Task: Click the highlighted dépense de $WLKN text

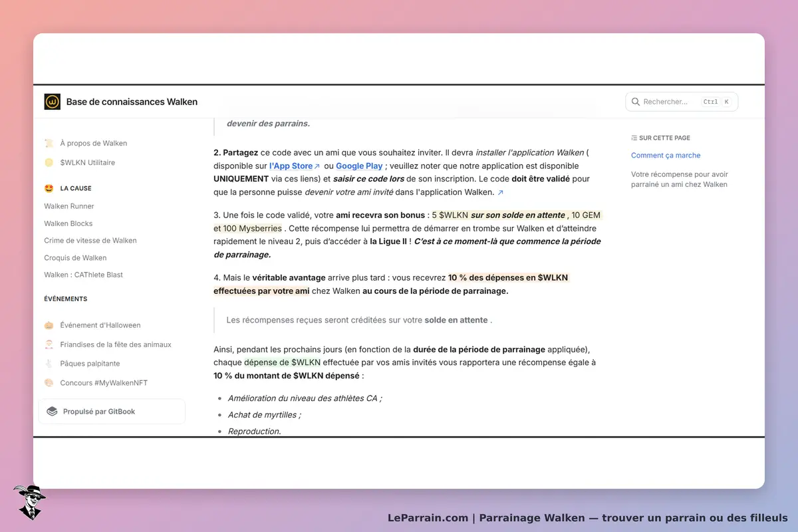Action: click(x=283, y=362)
